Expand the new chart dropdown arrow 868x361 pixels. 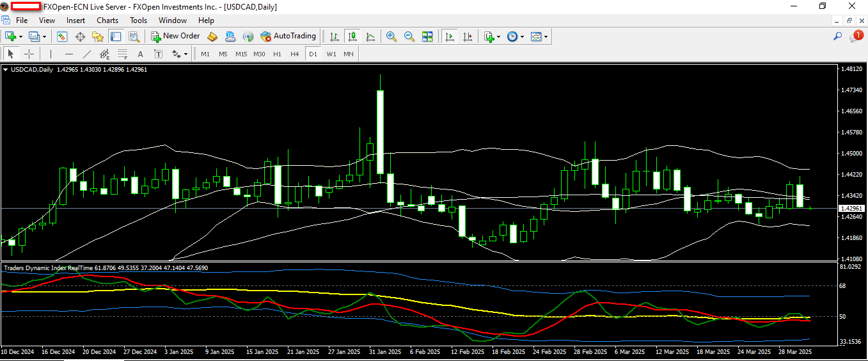tap(20, 36)
